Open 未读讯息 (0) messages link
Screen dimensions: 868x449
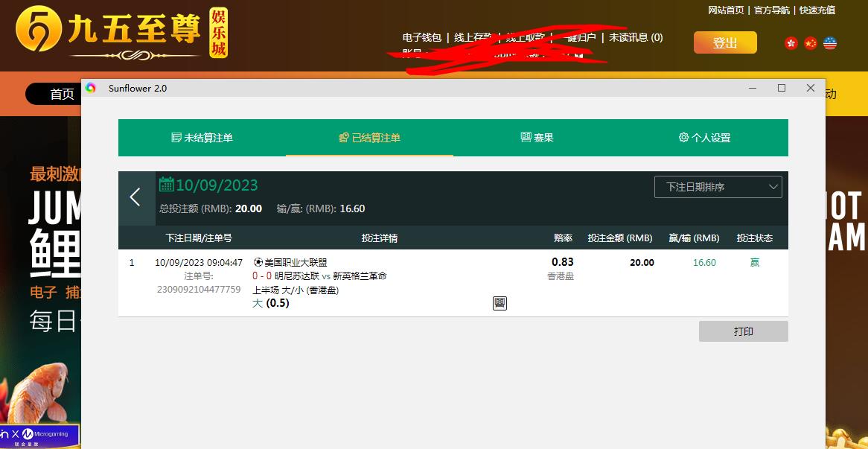tap(636, 38)
